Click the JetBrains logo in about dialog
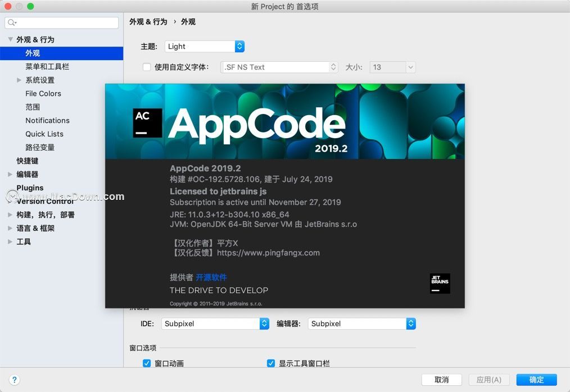Viewport: 570px width, 392px height. [x=440, y=284]
